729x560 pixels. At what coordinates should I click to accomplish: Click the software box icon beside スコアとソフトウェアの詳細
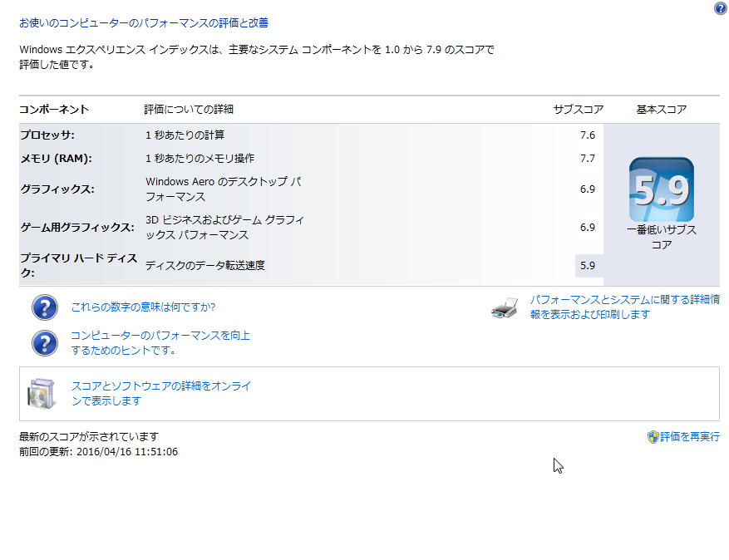pos(42,394)
